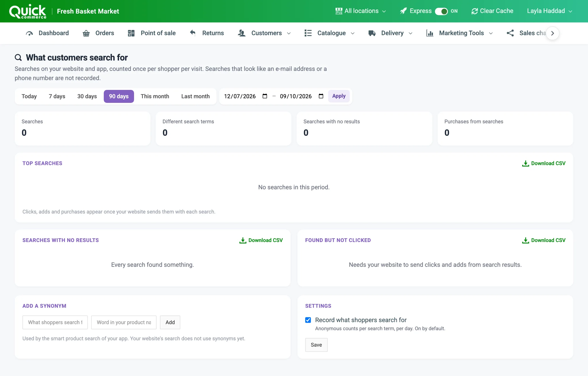Click the Clear Cache refresh icon

(474, 11)
